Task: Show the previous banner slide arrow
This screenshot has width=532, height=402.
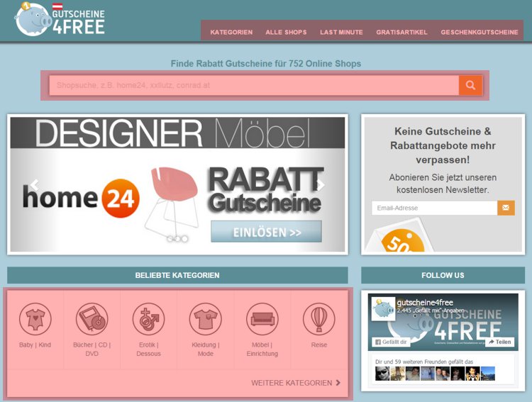Action: pyautogui.click(x=34, y=185)
